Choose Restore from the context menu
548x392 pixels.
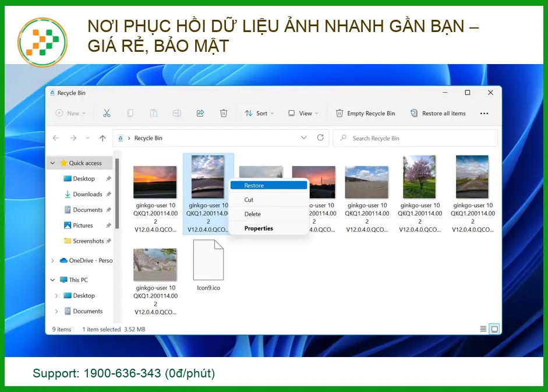268,185
